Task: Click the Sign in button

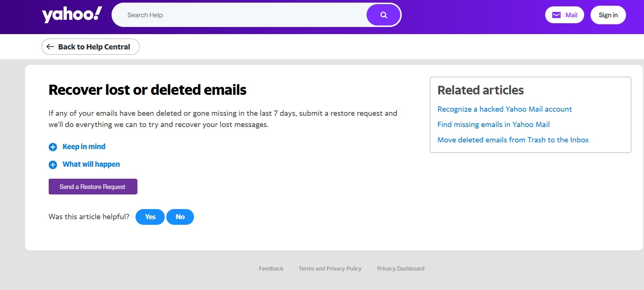Action: [608, 15]
